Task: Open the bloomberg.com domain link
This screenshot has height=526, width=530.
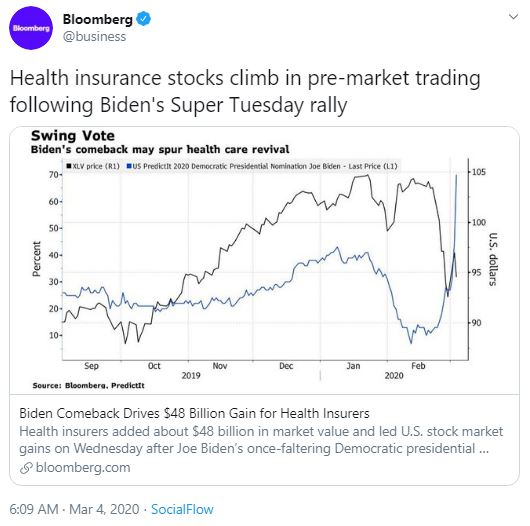Action: (x=83, y=468)
